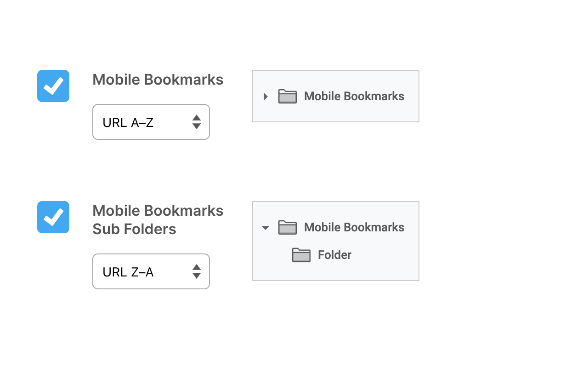
Task: Click up arrow on URL A–Z selector
Action: (196, 118)
